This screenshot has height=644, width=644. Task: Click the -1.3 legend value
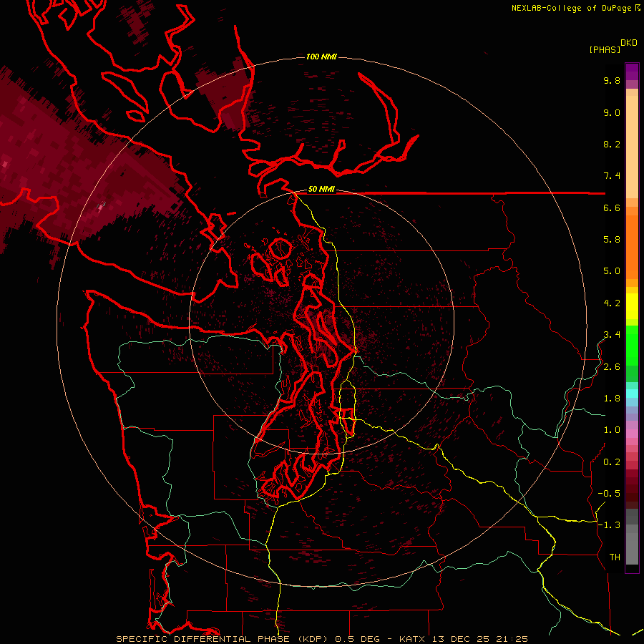[x=609, y=525]
